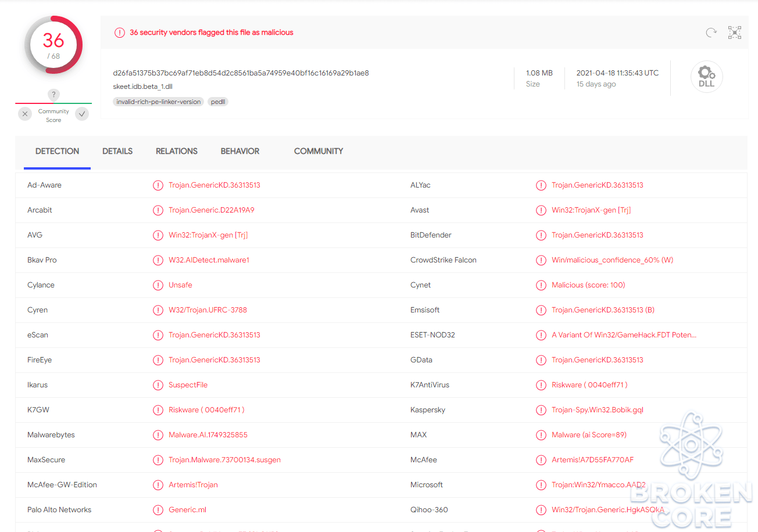758x532 pixels.
Task: Click the alert icon in the Malwarebytes row
Action: coord(158,435)
